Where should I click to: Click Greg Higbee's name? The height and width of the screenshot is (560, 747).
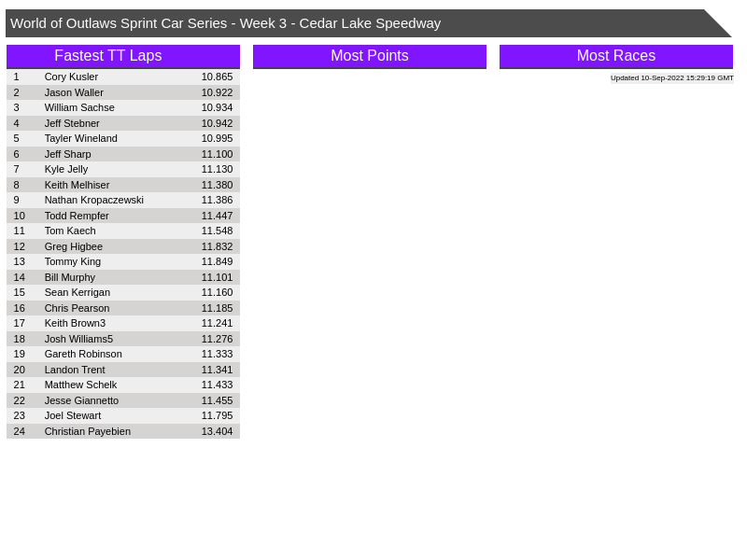[74, 246]
